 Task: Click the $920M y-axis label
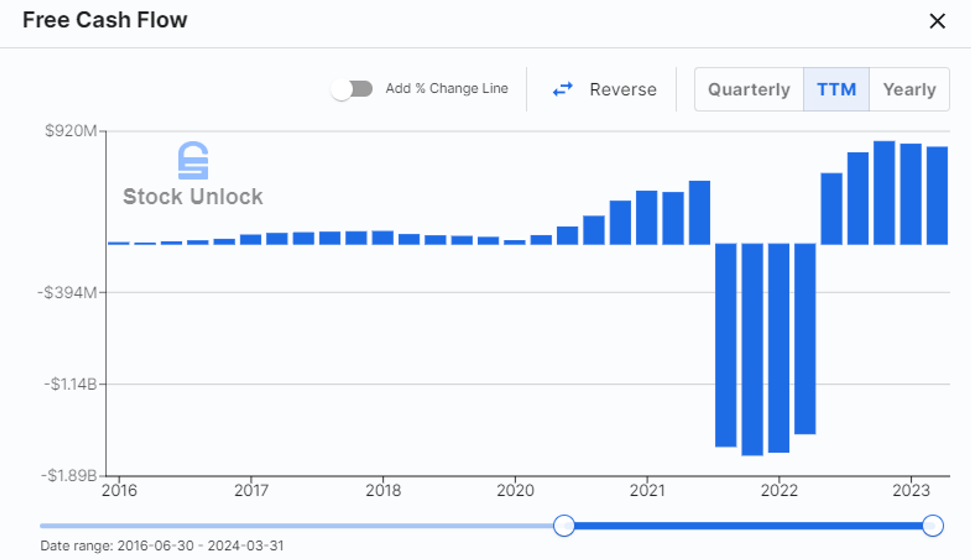(x=71, y=131)
